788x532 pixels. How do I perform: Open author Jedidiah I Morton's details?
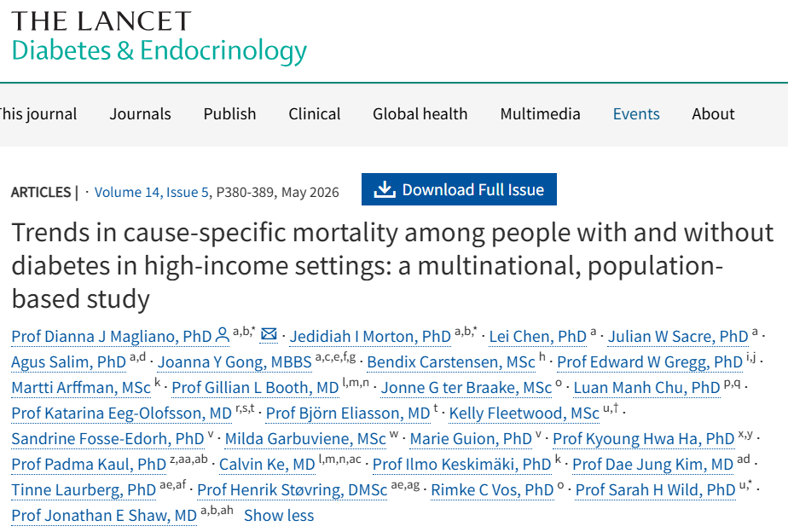click(370, 336)
